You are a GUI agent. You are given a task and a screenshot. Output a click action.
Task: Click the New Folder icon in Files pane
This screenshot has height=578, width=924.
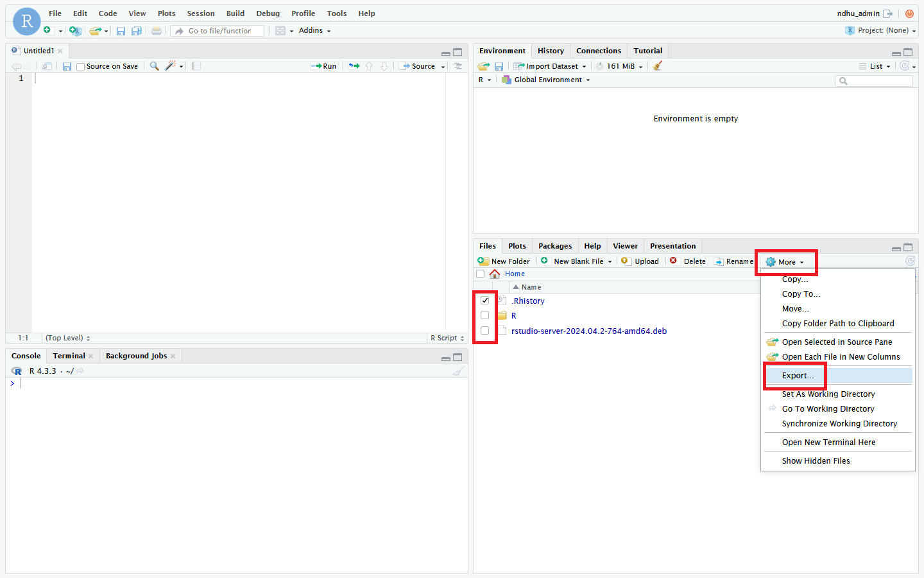[484, 261]
